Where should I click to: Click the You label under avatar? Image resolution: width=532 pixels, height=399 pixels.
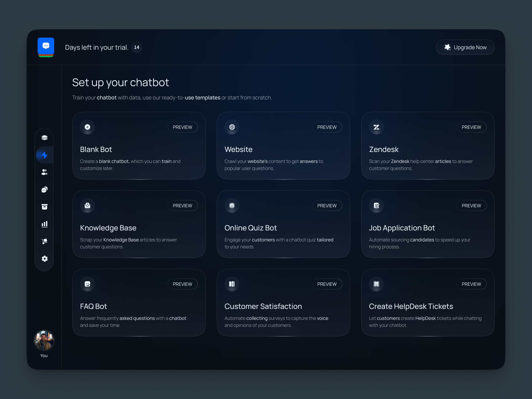click(44, 356)
